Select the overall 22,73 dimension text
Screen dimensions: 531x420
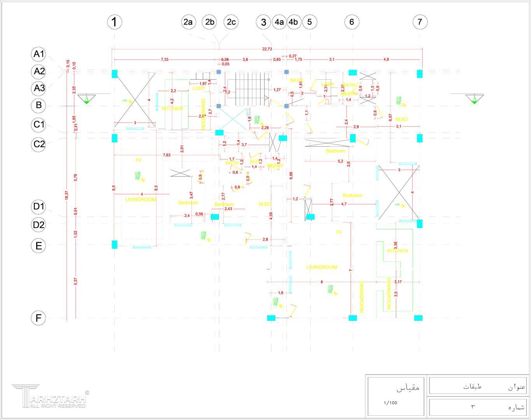coord(267,49)
